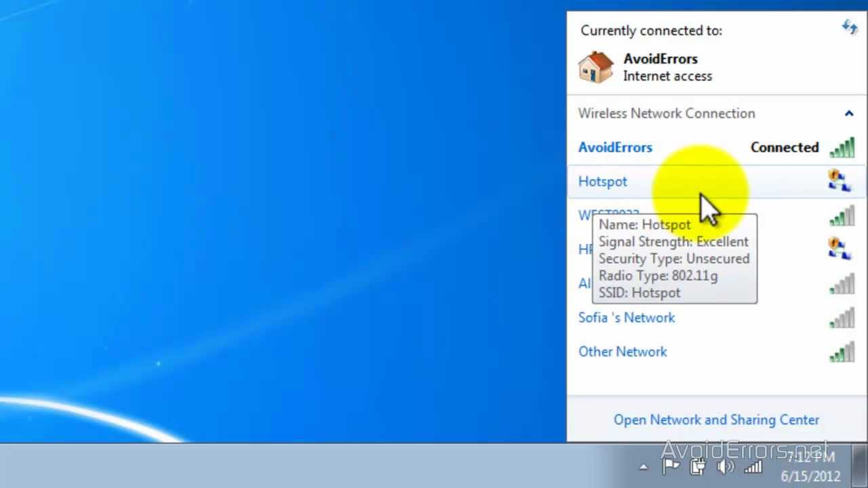Open Network and Sharing Center

pos(716,420)
